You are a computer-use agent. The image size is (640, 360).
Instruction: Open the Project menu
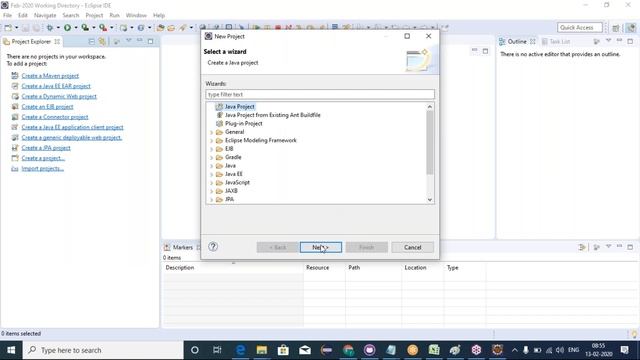pos(94,15)
